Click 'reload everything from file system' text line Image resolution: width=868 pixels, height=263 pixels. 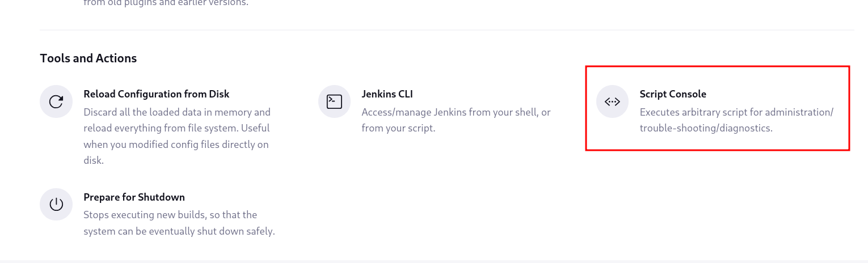tap(176, 128)
